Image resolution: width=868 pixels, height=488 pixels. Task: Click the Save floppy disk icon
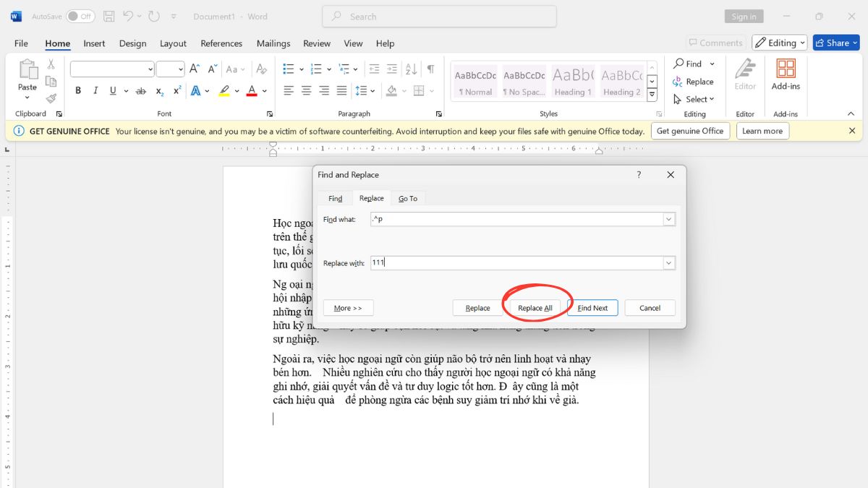[x=109, y=16]
